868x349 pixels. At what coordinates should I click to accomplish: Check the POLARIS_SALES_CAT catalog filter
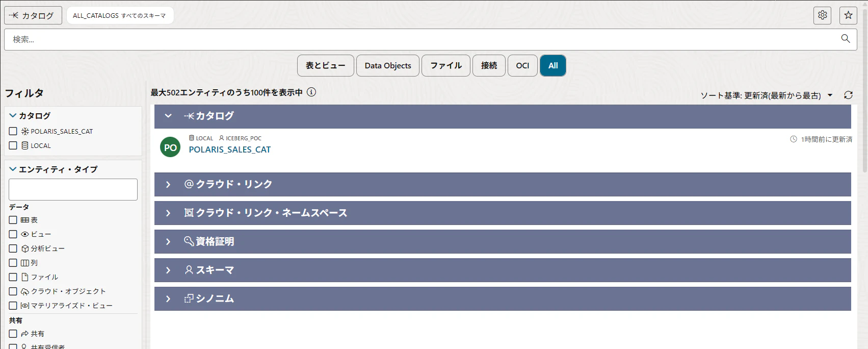pyautogui.click(x=13, y=131)
